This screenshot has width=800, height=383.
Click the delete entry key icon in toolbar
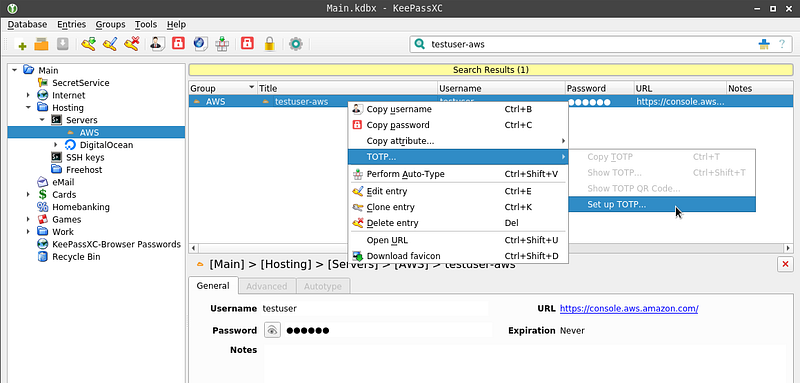tap(132, 44)
